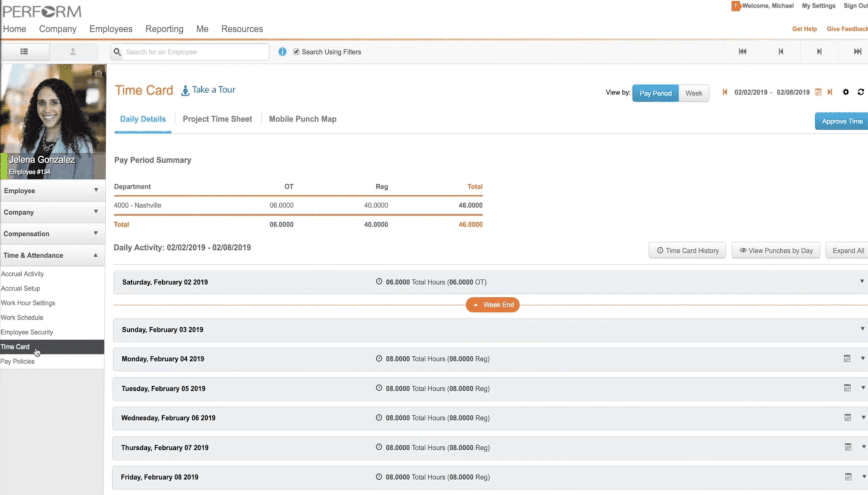Refresh the time card data
This screenshot has width=868, height=495.
click(x=861, y=92)
